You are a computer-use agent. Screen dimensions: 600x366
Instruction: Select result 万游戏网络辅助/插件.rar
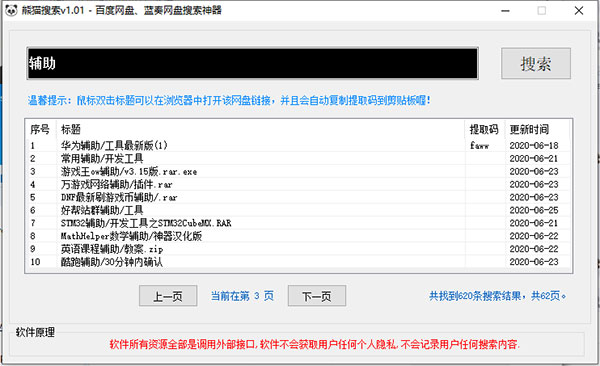pos(116,185)
